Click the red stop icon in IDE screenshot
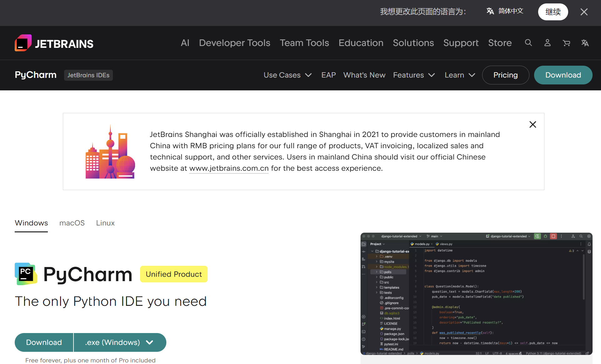 pyautogui.click(x=553, y=236)
